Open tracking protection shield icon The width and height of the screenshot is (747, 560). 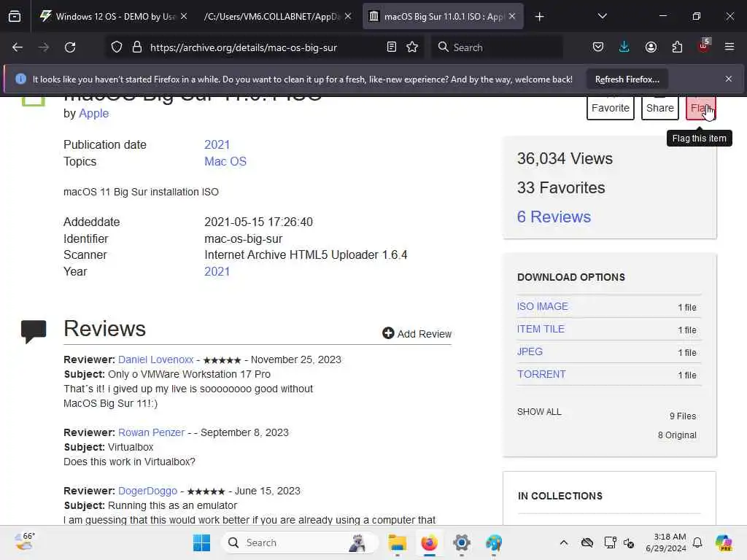tap(117, 47)
